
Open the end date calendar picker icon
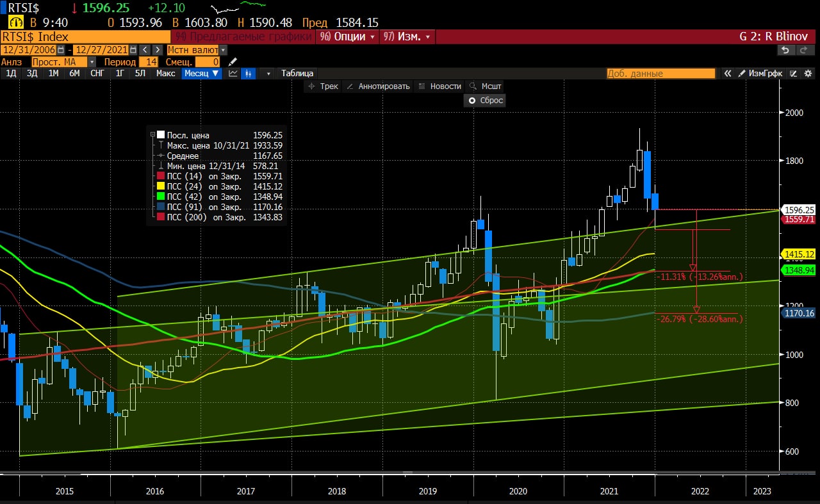(133, 49)
